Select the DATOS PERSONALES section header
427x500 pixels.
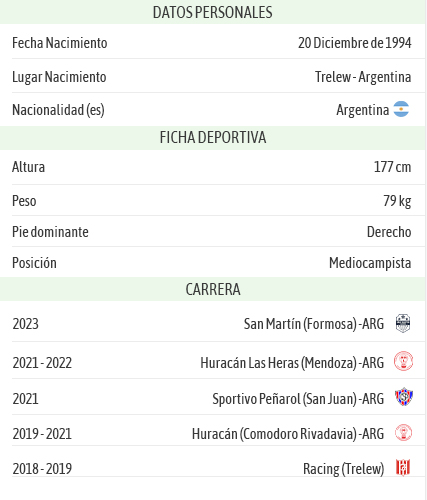coord(213,12)
